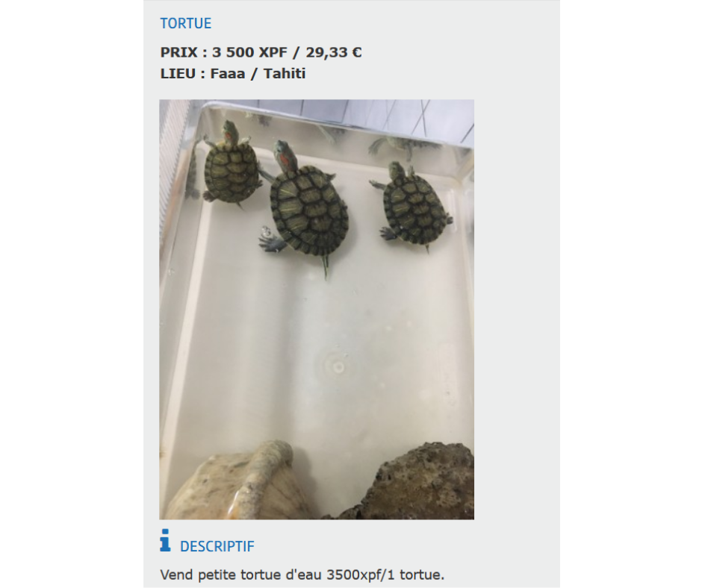
Task: Click the 3 500 XPF amount
Action: [x=249, y=52]
